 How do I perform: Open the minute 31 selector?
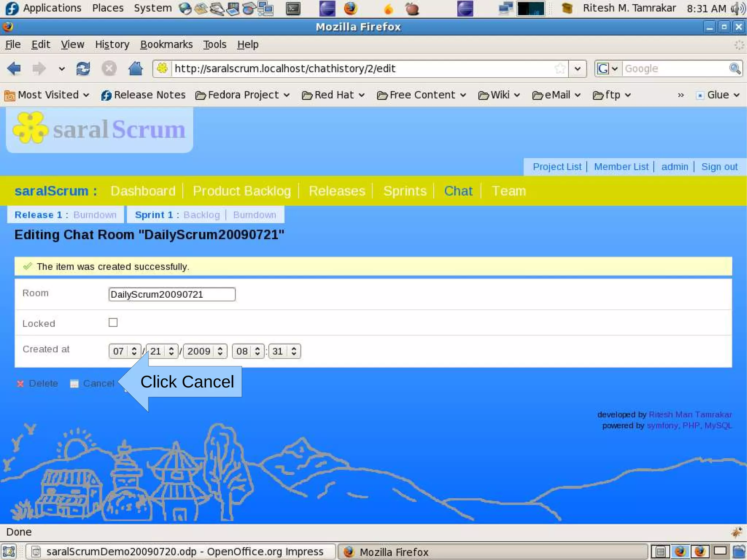click(284, 351)
